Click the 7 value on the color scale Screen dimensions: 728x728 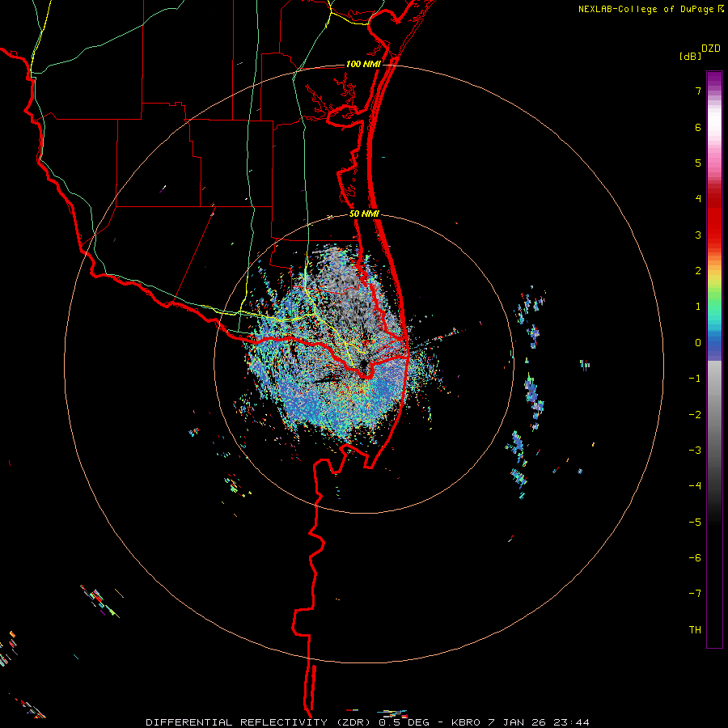pyautogui.click(x=698, y=91)
